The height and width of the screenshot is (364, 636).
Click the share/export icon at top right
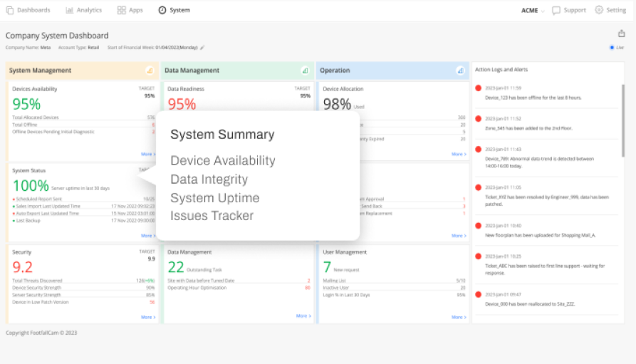[x=621, y=33]
